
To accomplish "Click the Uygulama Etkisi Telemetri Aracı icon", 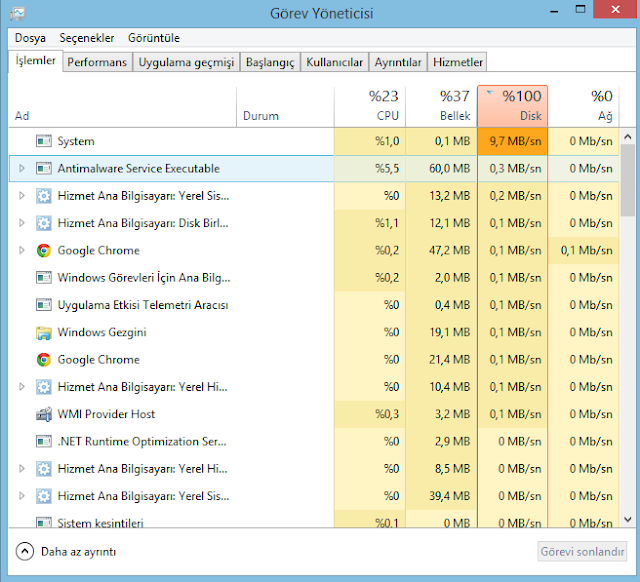I will (44, 305).
